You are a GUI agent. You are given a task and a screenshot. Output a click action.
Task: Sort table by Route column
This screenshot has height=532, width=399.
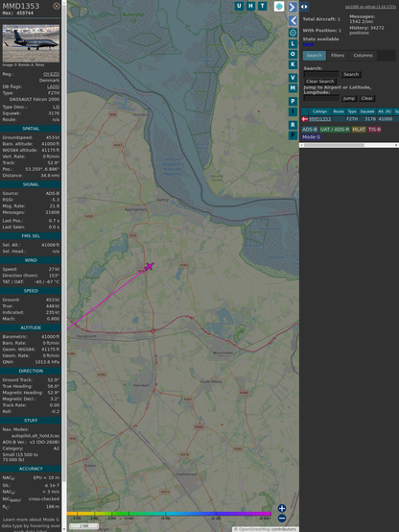pyautogui.click(x=339, y=111)
